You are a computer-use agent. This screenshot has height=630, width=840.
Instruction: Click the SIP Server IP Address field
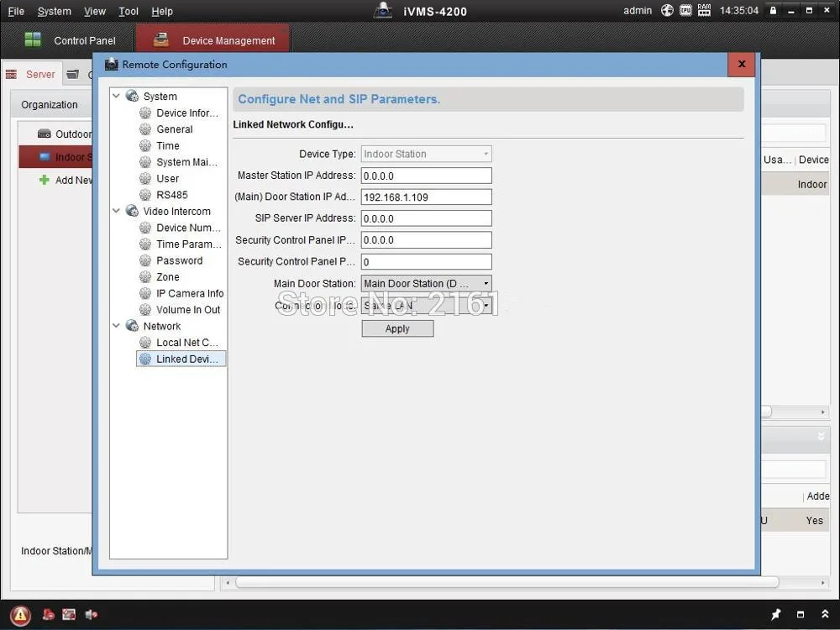pyautogui.click(x=427, y=218)
